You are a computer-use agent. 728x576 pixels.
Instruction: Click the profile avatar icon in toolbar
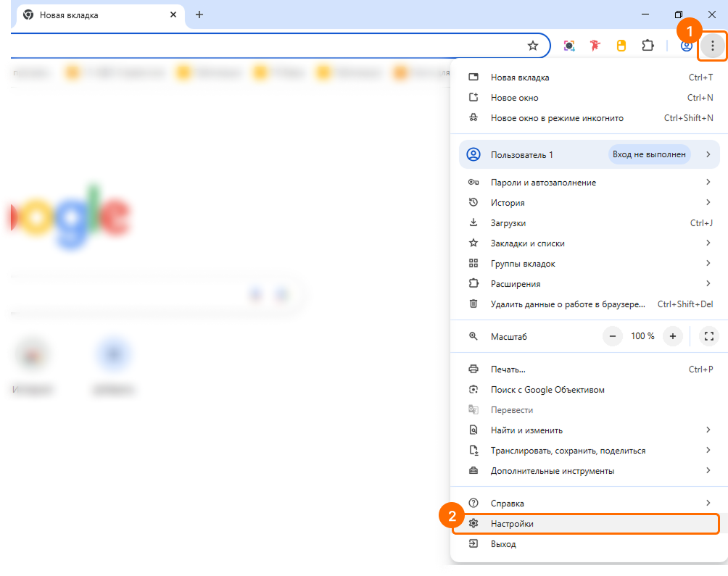tap(686, 46)
